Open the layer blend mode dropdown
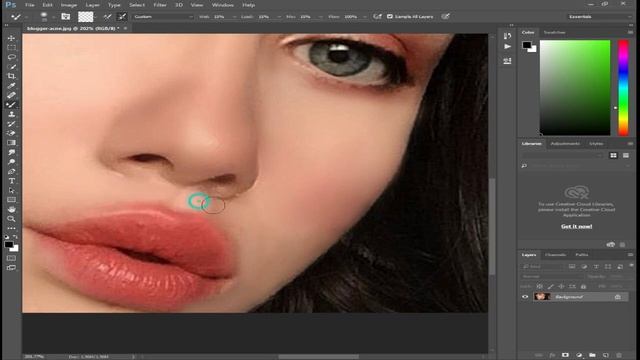This screenshot has width=640, height=360. pos(553,276)
